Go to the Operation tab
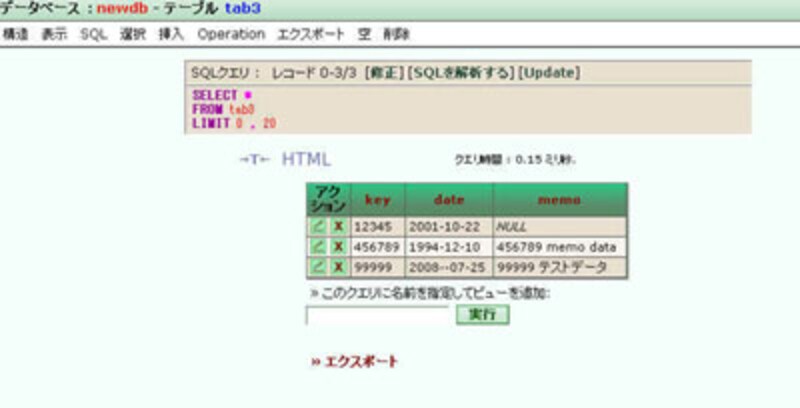This screenshot has width=800, height=408. click(x=231, y=34)
